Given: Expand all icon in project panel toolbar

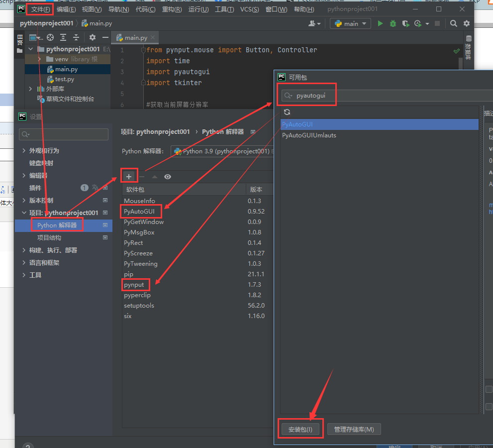Looking at the screenshot, I should pyautogui.click(x=63, y=38).
